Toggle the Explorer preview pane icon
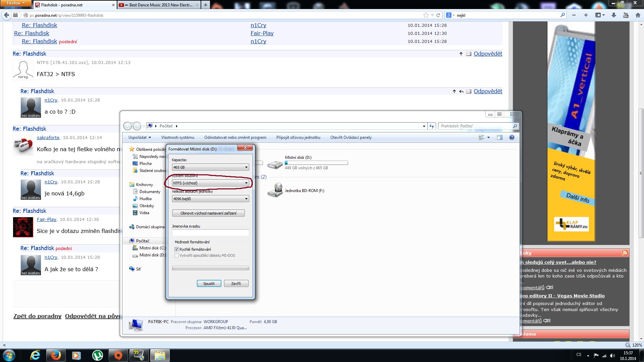Screen dimensions: 644x362 click(x=499, y=137)
